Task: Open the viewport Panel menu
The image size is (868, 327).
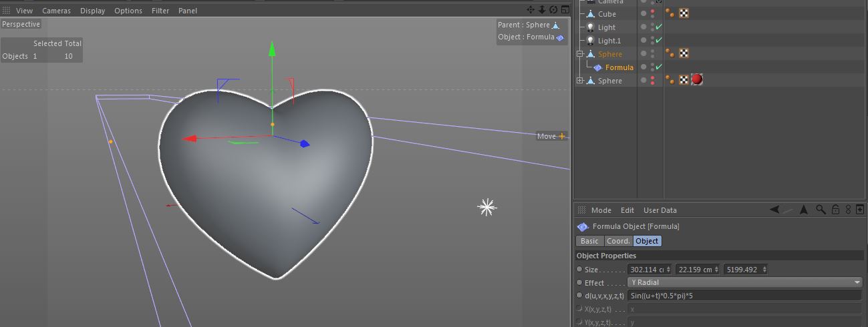Action: pos(188,11)
